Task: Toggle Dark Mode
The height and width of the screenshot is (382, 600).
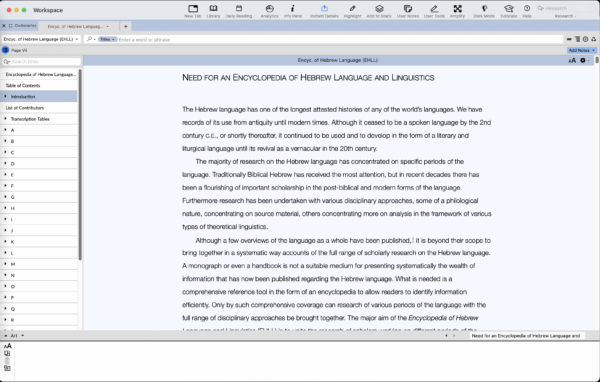Action: [x=484, y=11]
